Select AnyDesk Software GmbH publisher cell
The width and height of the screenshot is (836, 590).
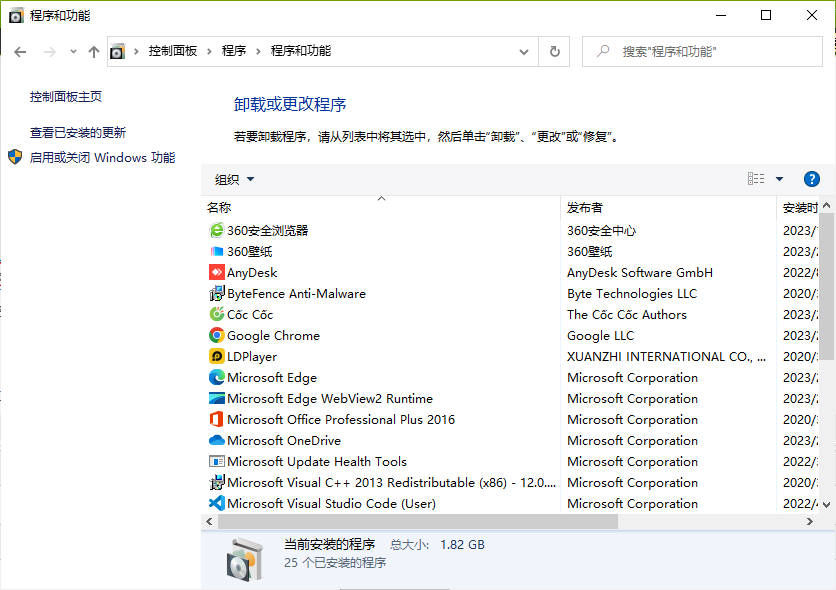(x=640, y=272)
